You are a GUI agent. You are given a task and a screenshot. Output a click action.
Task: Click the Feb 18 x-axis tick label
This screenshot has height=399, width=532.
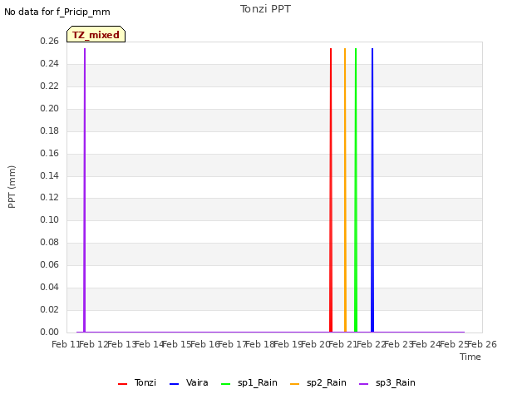click(259, 344)
